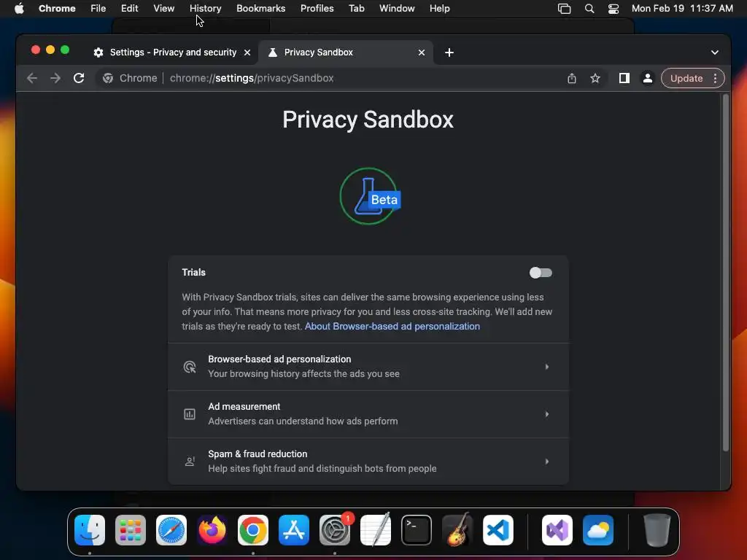Open the side panel icon
747x560 pixels.
[x=624, y=78]
